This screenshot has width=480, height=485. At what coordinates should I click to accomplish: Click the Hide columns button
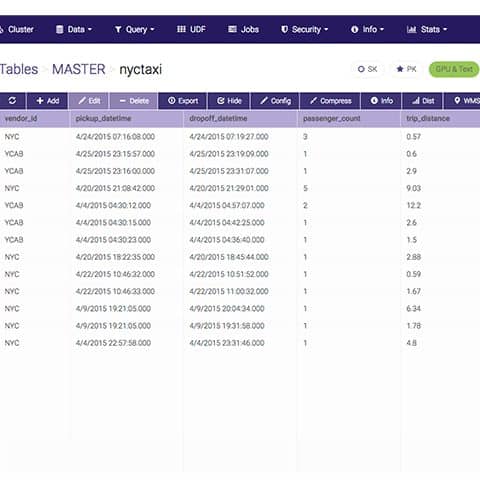tap(229, 101)
